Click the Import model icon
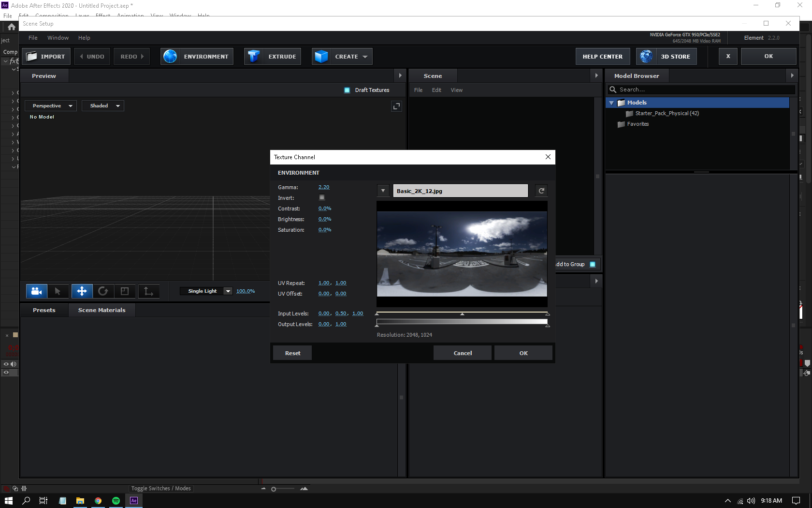Viewport: 812px width, 508px height. (x=32, y=56)
